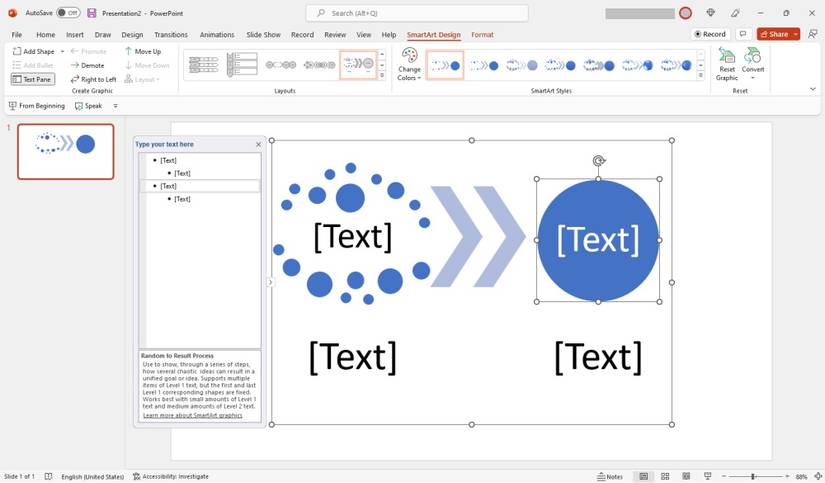This screenshot has width=825, height=483.
Task: Toggle the Text Pane button
Action: (33, 79)
